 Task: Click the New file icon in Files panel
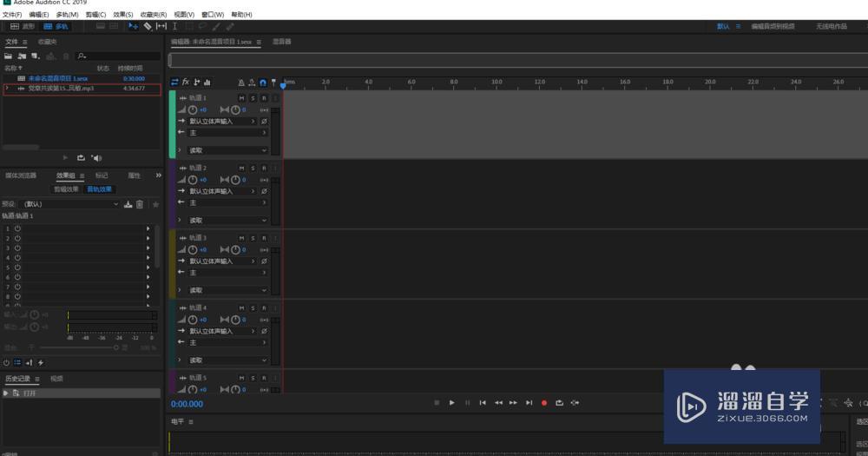coord(36,56)
